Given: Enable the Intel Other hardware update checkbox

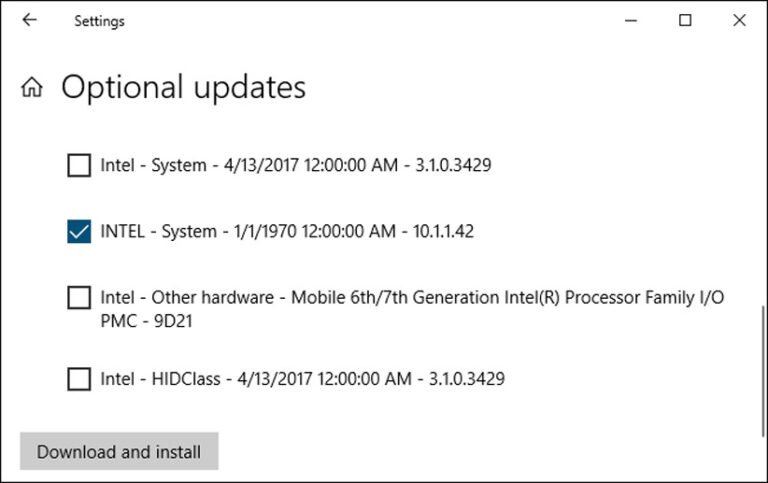Looking at the screenshot, I should coord(79,297).
